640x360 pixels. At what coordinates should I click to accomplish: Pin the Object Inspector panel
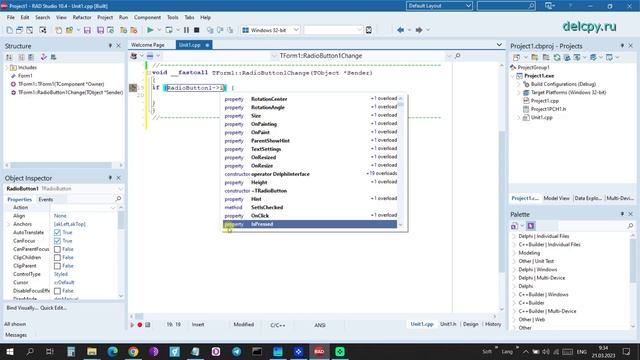click(x=110, y=178)
